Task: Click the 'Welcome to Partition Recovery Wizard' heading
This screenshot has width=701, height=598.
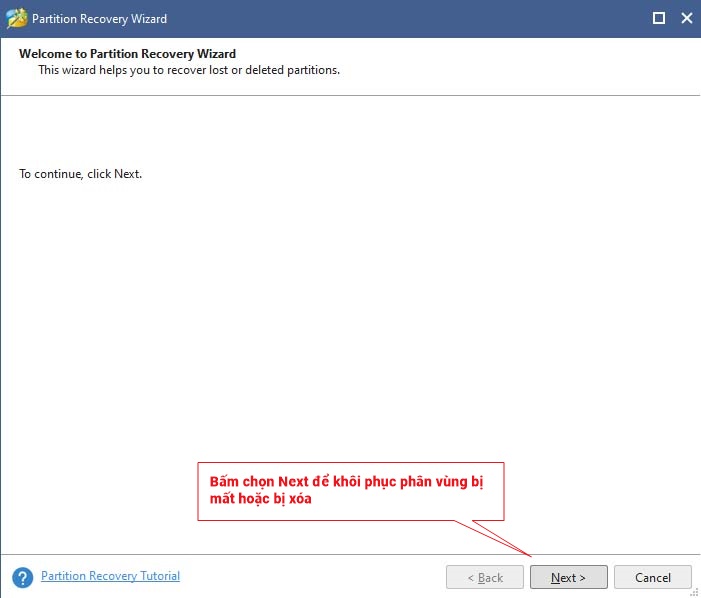Action: pos(127,54)
